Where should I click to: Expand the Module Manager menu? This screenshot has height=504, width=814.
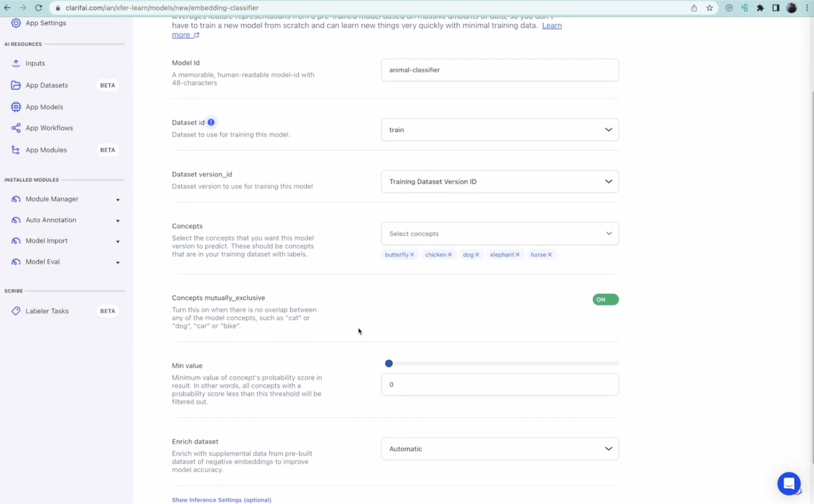(118, 200)
